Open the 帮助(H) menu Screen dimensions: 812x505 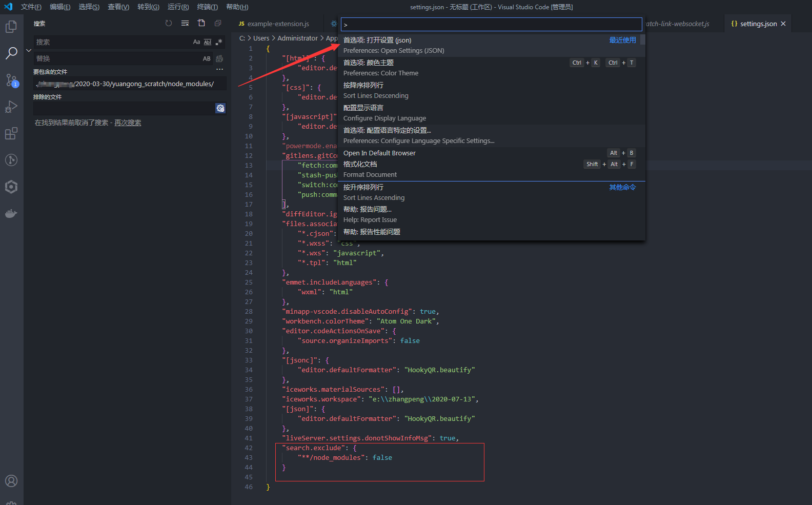pyautogui.click(x=237, y=7)
